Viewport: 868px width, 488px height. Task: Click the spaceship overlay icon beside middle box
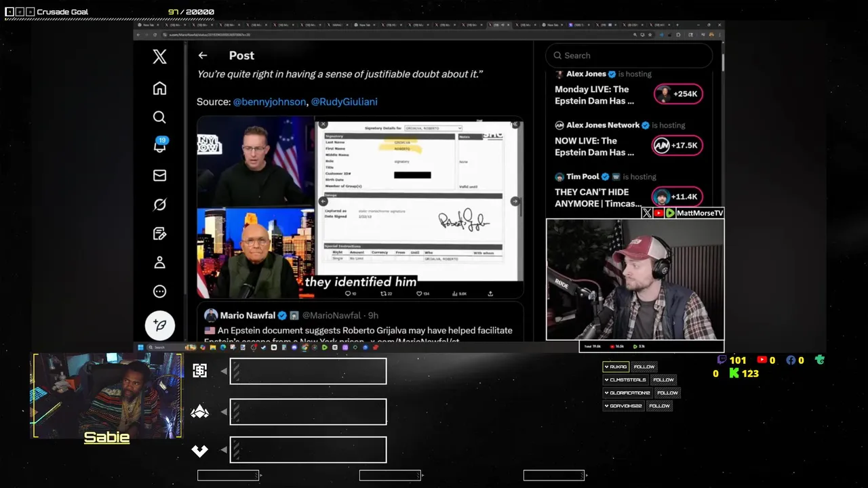tap(199, 411)
